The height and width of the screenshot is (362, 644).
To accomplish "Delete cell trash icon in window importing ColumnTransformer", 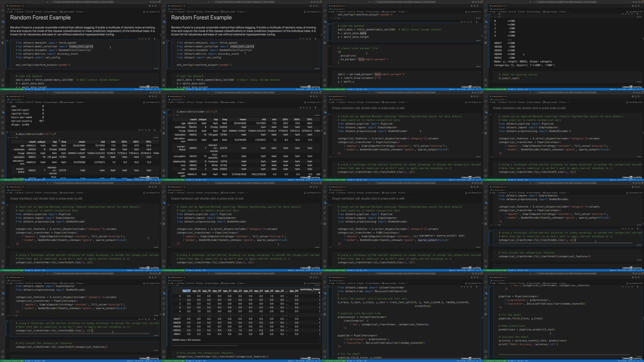I will [477, 287].
